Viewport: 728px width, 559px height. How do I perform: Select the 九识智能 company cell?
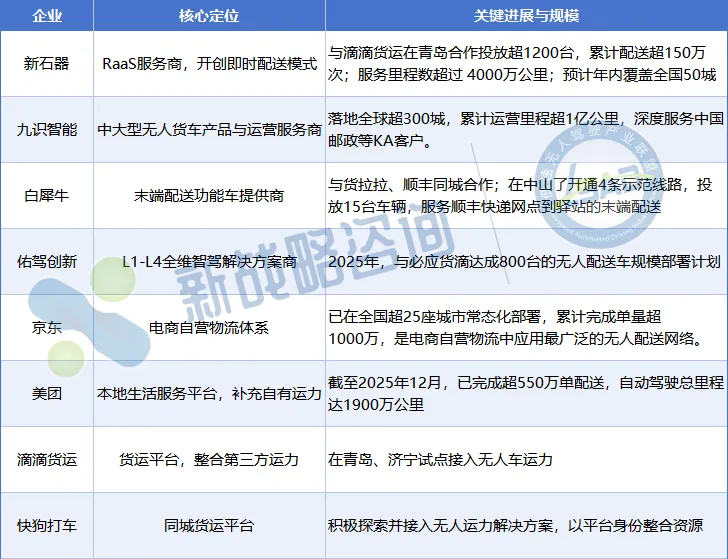tap(46, 130)
